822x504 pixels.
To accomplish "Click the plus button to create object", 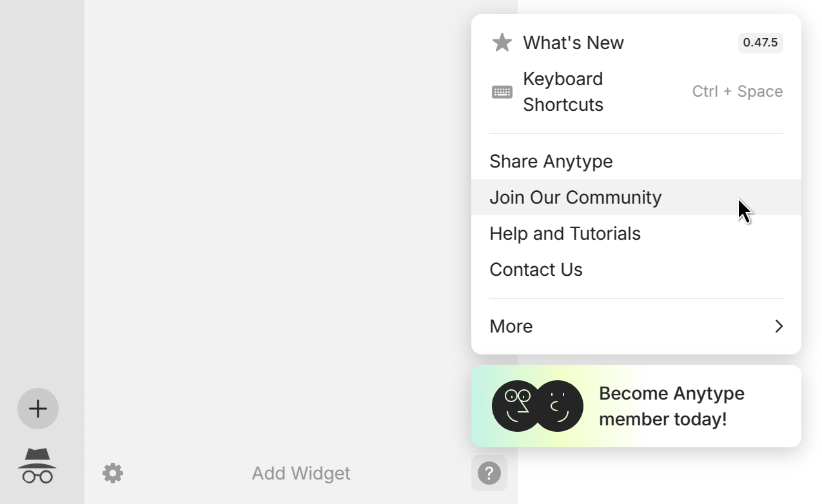I will click(x=38, y=409).
